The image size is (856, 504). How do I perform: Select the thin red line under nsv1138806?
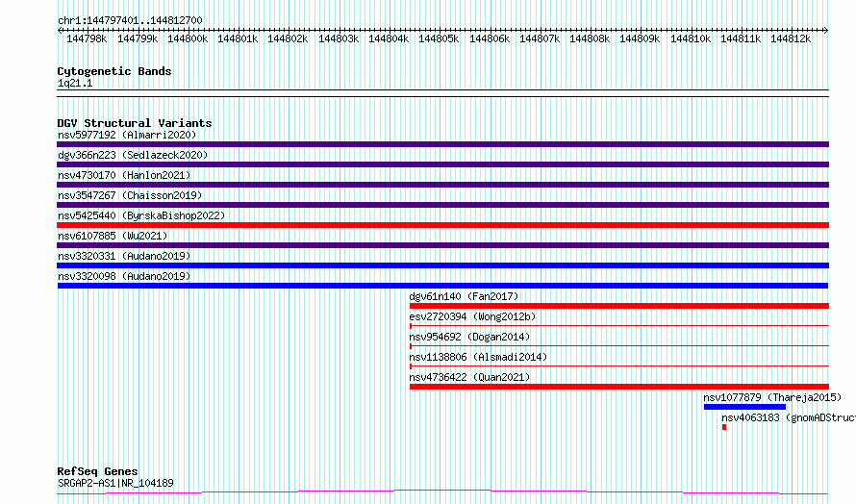619,366
